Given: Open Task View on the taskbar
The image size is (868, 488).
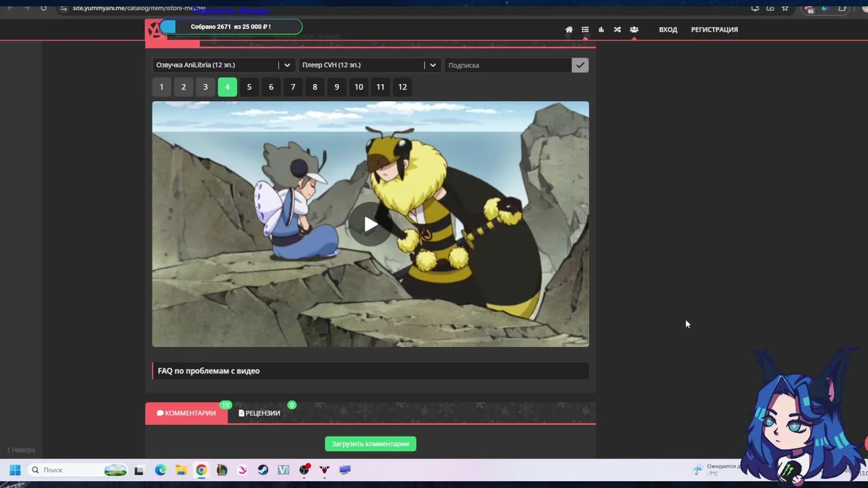Looking at the screenshot, I should [139, 470].
